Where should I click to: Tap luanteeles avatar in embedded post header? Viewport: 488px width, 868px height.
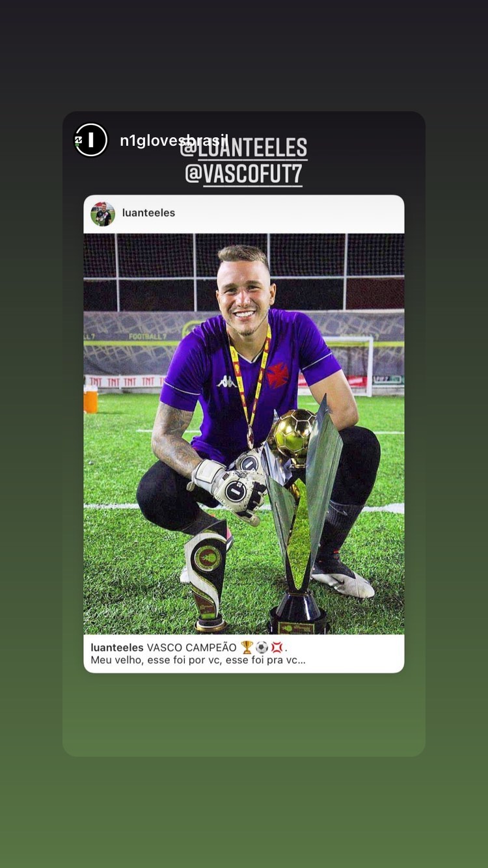click(x=103, y=213)
